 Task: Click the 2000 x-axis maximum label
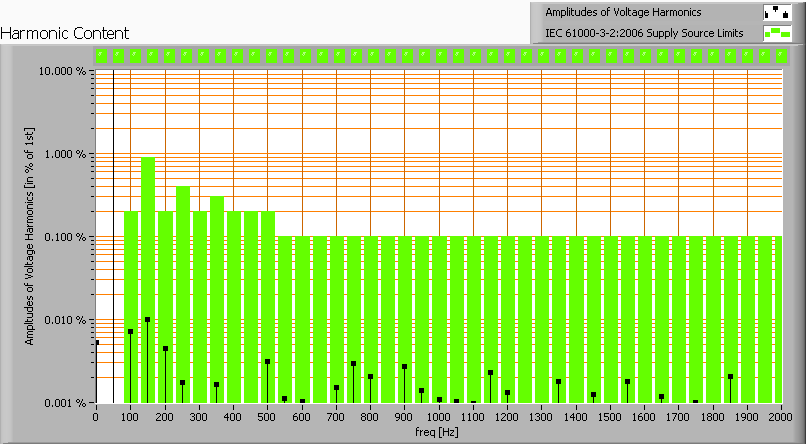(x=781, y=415)
